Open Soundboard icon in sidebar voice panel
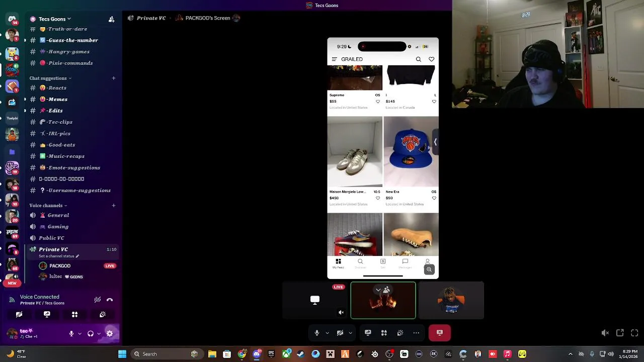 point(103,314)
